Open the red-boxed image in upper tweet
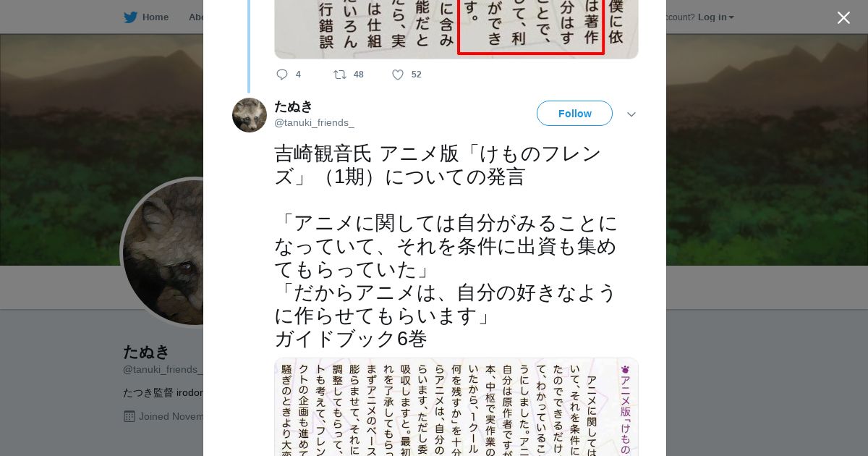The height and width of the screenshot is (456, 868). tap(456, 29)
